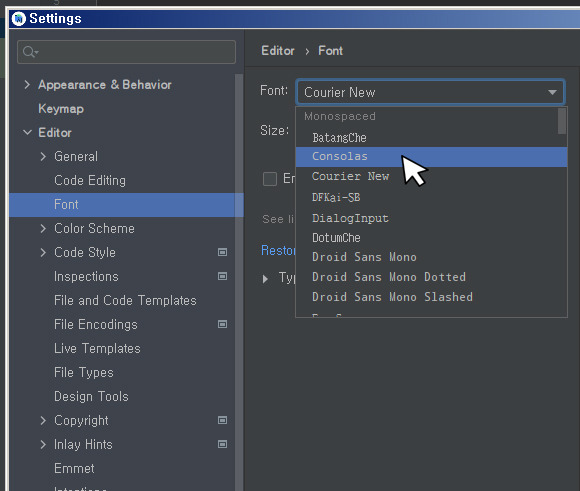This screenshot has height=491, width=580.
Task: Click the settings tree scrollbar
Action: tap(239, 282)
